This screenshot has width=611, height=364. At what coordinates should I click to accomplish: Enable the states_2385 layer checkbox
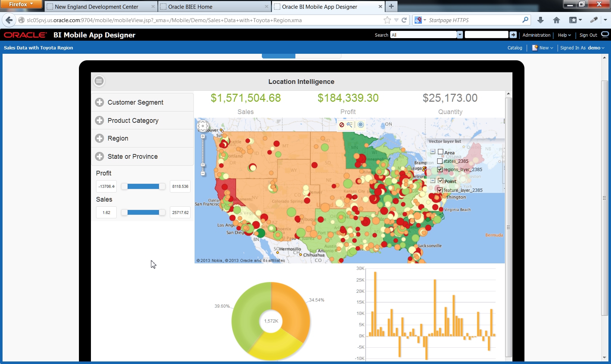coord(440,161)
